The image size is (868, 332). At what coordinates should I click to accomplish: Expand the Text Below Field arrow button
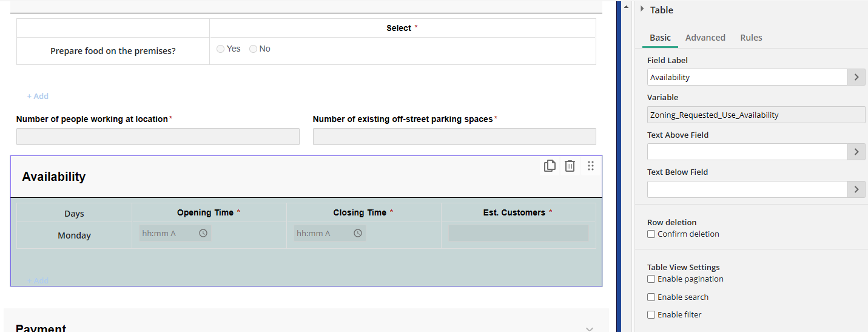coord(856,189)
